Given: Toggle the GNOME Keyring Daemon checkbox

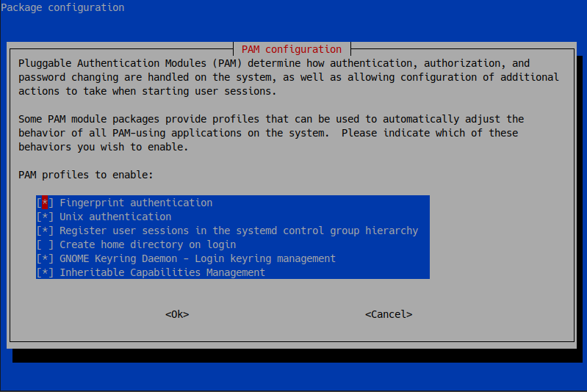Looking at the screenshot, I should pyautogui.click(x=45, y=258).
